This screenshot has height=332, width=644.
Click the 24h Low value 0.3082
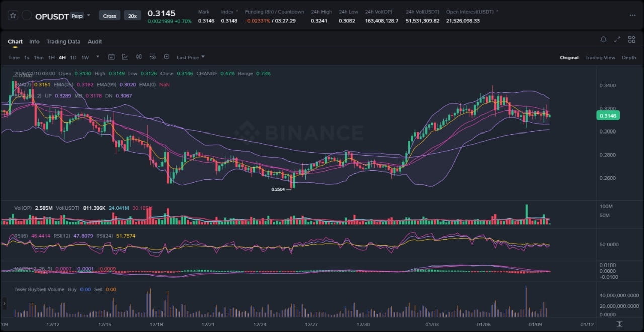pyautogui.click(x=346, y=21)
